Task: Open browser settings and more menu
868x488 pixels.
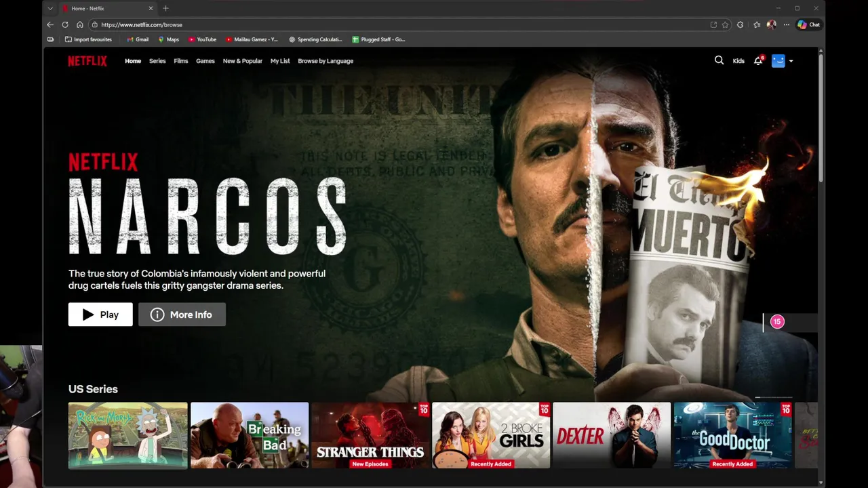Action: pyautogui.click(x=786, y=24)
